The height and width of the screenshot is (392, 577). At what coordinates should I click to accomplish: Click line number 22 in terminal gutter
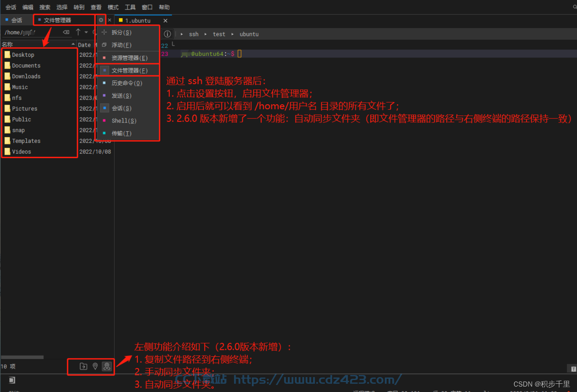coord(164,46)
